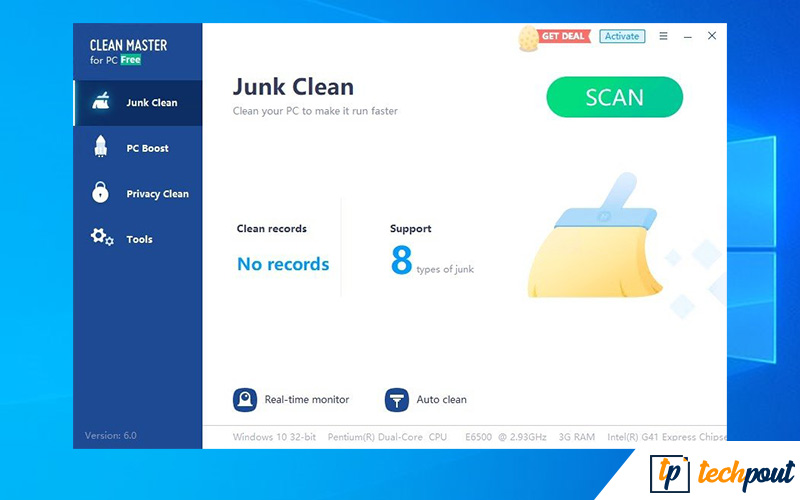
Task: Click the Junk Clean broom icon in sidebar
Action: (101, 101)
